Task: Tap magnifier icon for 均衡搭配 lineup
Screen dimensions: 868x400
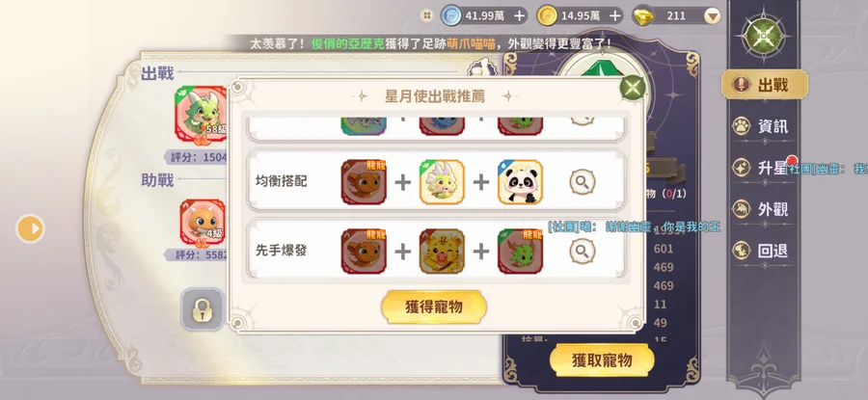Action: (582, 182)
